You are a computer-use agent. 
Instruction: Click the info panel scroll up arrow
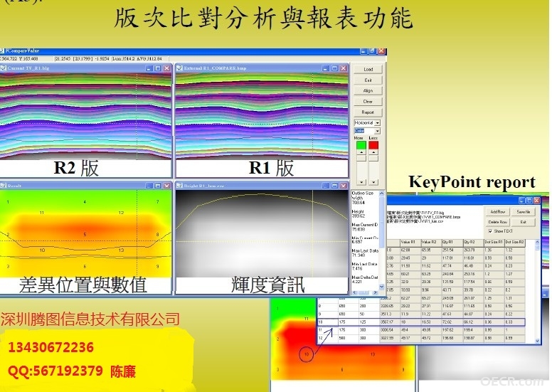(381, 194)
